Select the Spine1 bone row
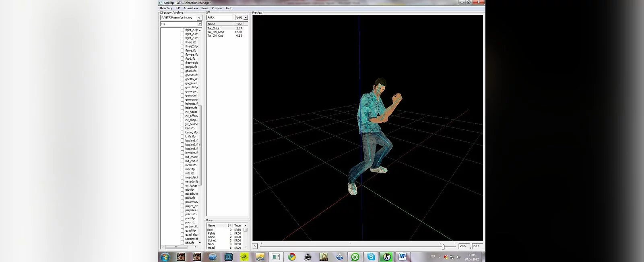 point(225,241)
